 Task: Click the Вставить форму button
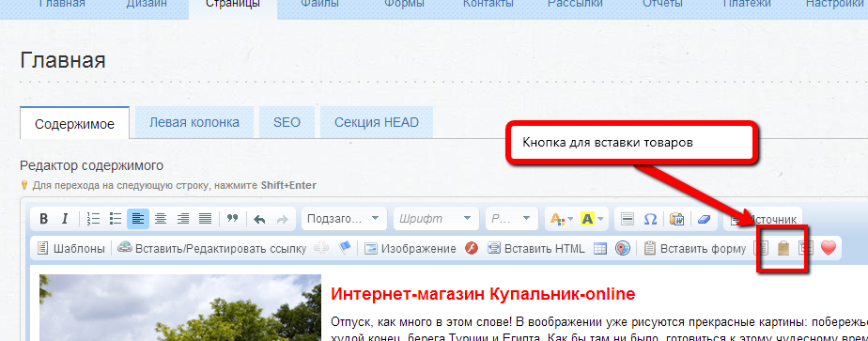click(695, 249)
